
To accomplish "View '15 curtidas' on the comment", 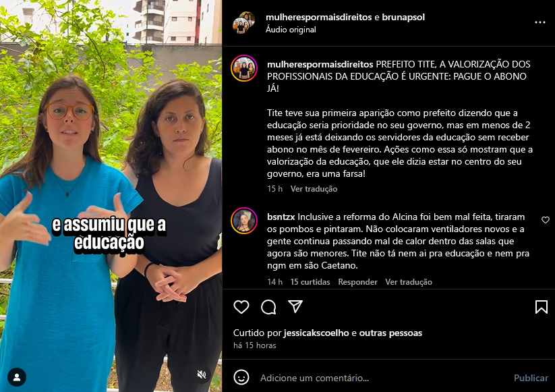I will pyautogui.click(x=310, y=282).
